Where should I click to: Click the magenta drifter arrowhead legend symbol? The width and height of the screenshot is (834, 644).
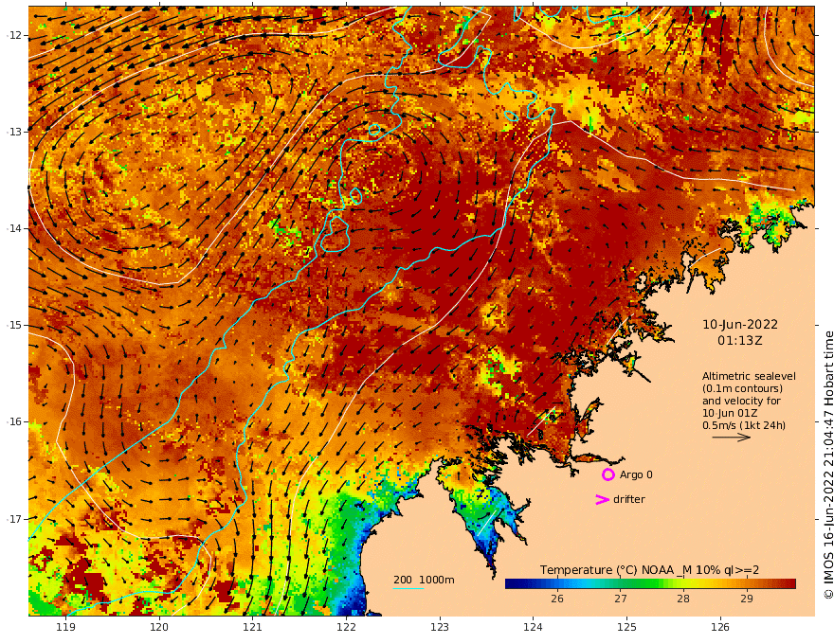[602, 499]
